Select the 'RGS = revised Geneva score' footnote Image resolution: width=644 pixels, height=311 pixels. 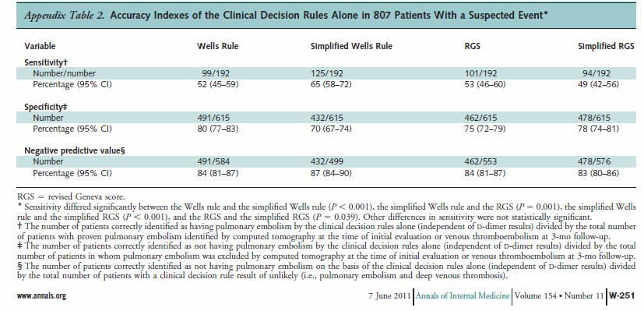71,197
